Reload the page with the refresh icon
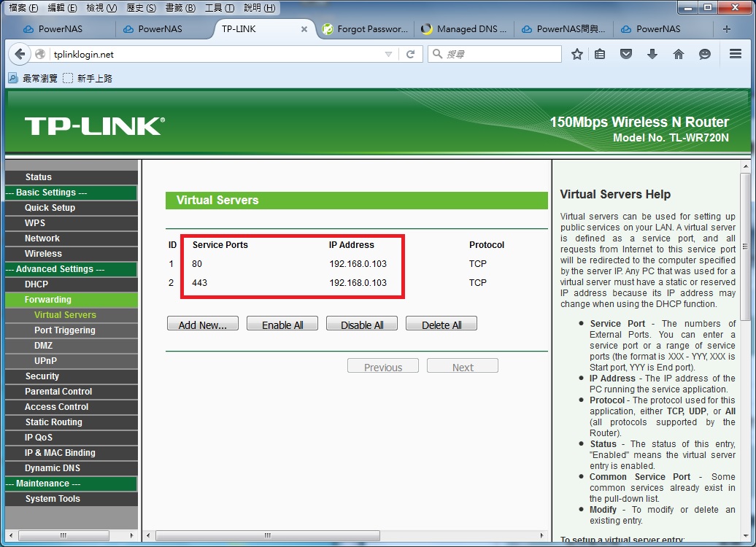This screenshot has width=756, height=547. [x=410, y=54]
